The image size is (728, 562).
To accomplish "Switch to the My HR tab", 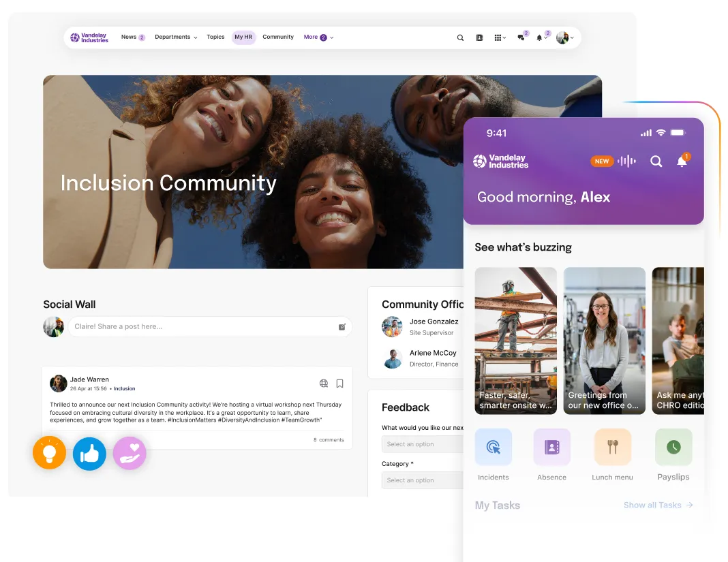I will click(x=243, y=37).
